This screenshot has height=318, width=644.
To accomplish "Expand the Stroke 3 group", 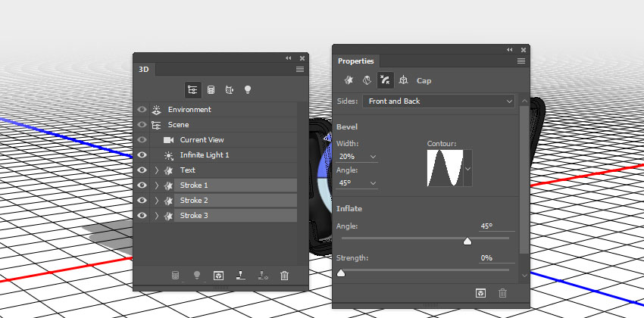I will click(x=157, y=216).
